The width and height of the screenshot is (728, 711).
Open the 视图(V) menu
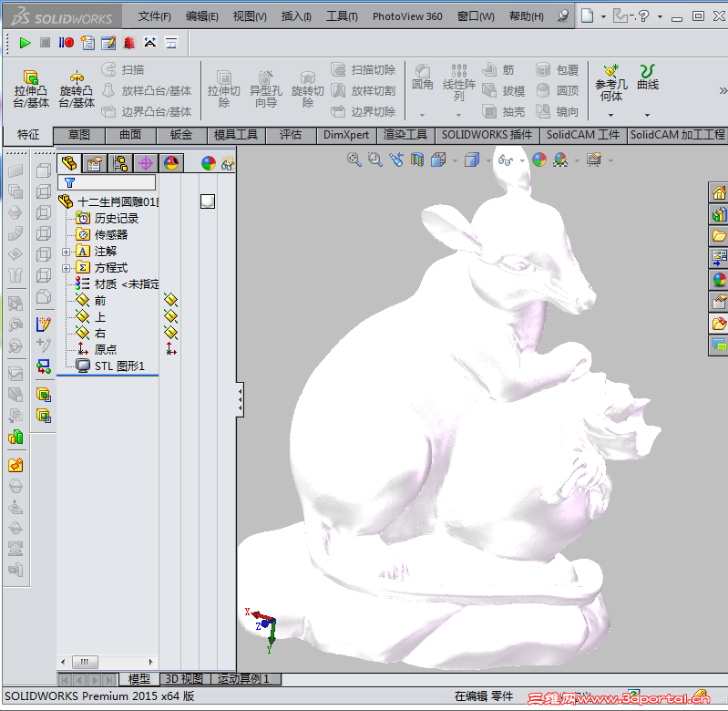tap(250, 16)
